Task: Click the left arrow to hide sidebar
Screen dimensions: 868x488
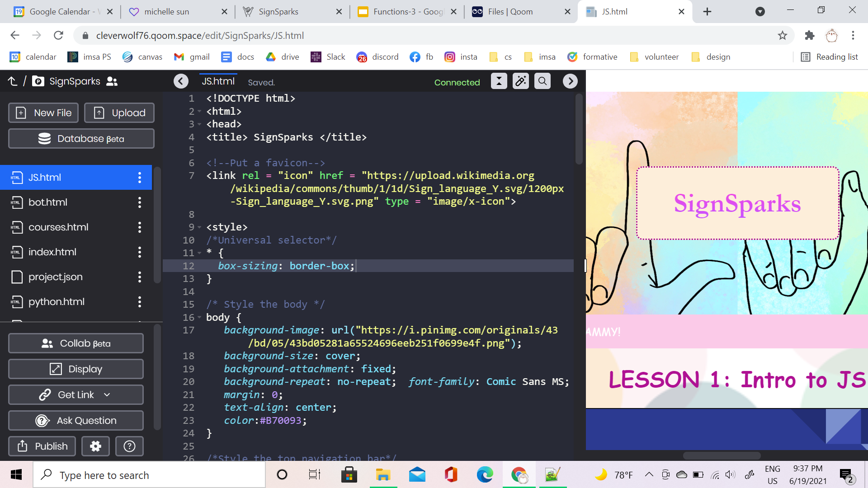Action: 181,81
